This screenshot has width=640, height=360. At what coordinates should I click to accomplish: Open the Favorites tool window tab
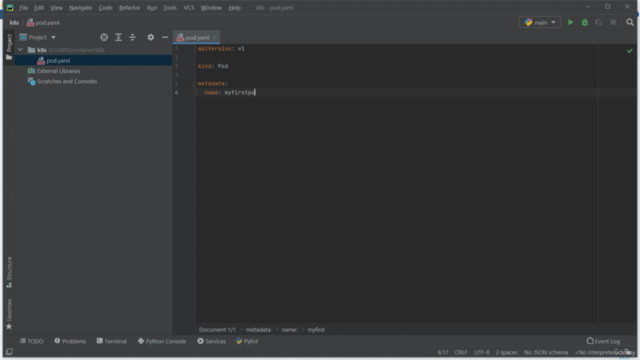9,314
